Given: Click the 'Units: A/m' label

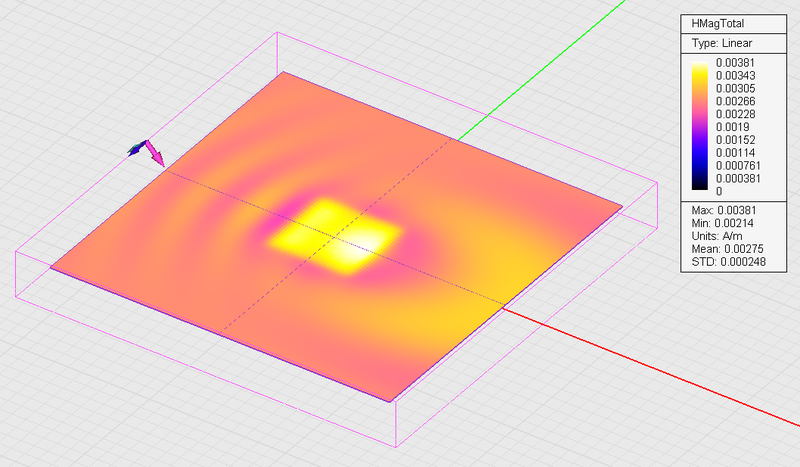Looking at the screenshot, I should pos(717,236).
